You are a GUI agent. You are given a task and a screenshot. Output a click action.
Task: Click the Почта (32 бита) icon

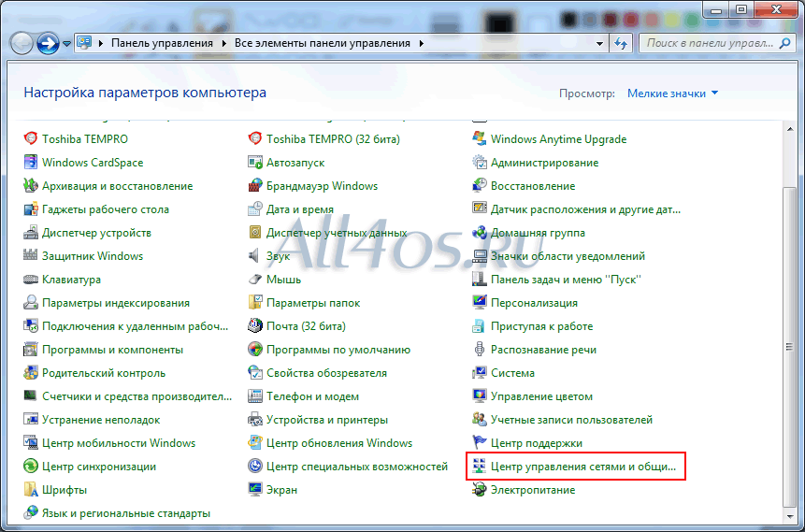click(x=255, y=326)
